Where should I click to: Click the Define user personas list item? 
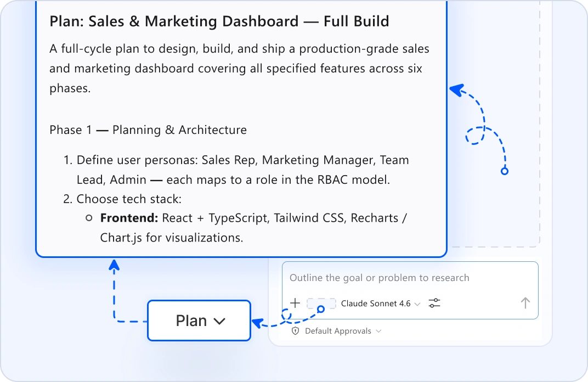click(x=236, y=170)
